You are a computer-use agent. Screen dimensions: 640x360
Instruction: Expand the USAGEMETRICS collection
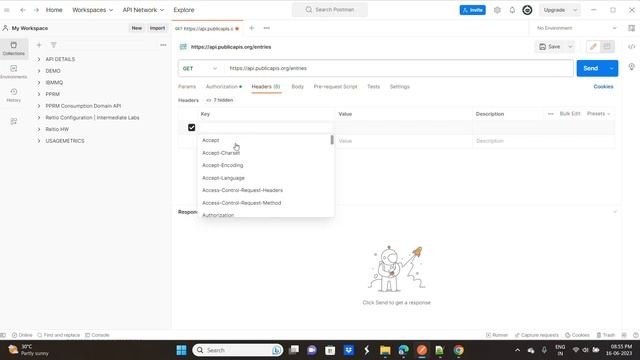coord(39,141)
